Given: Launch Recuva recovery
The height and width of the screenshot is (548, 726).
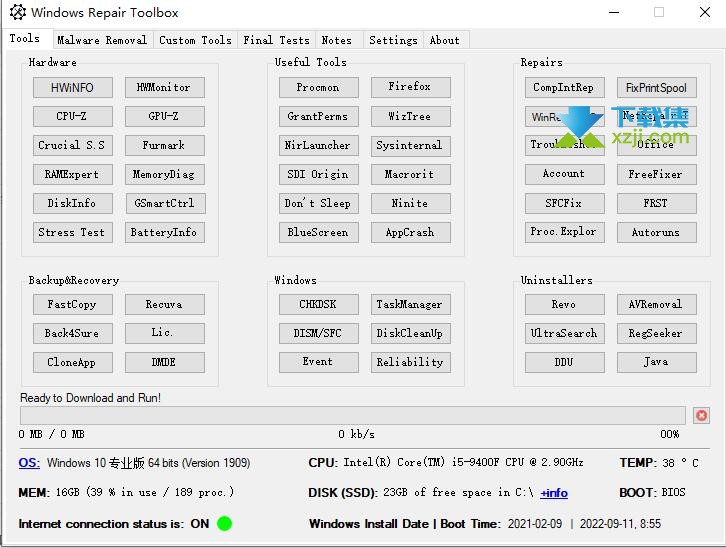Looking at the screenshot, I should pyautogui.click(x=164, y=305).
